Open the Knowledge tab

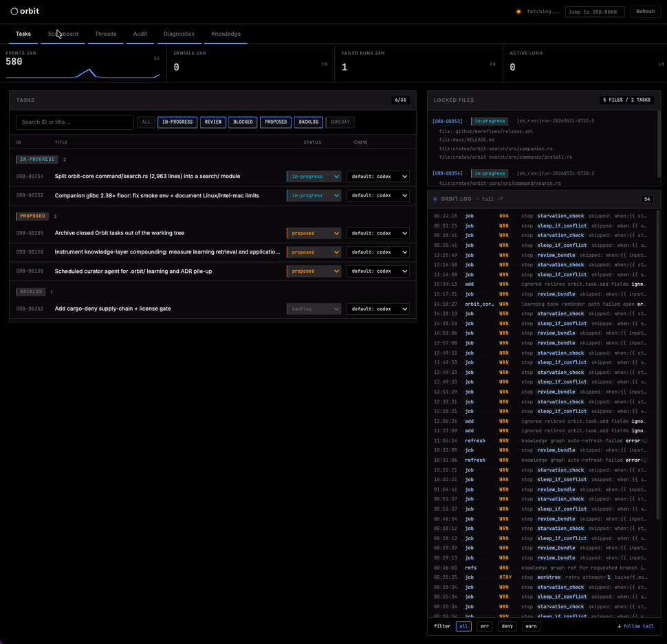pyautogui.click(x=226, y=34)
